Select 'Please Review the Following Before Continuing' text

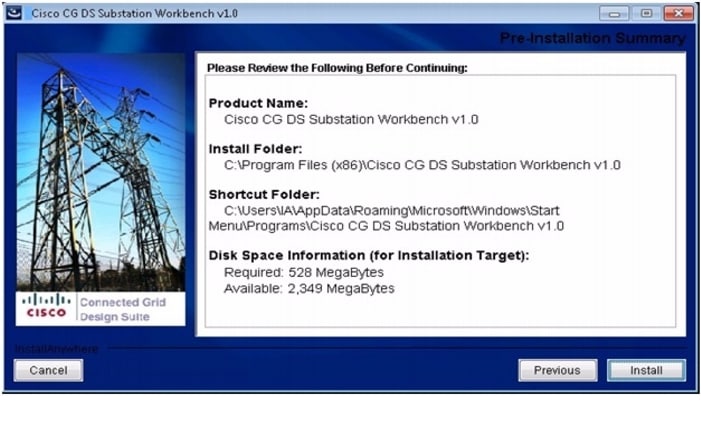(337, 68)
